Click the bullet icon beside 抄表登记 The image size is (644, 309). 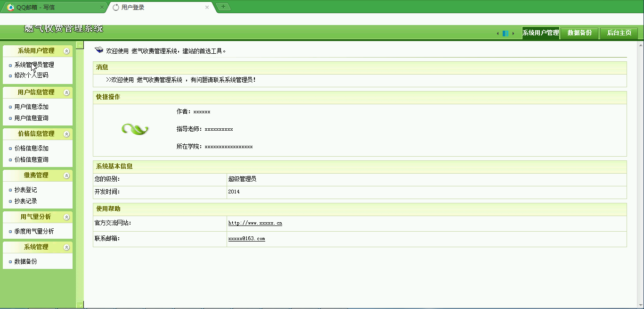10,190
